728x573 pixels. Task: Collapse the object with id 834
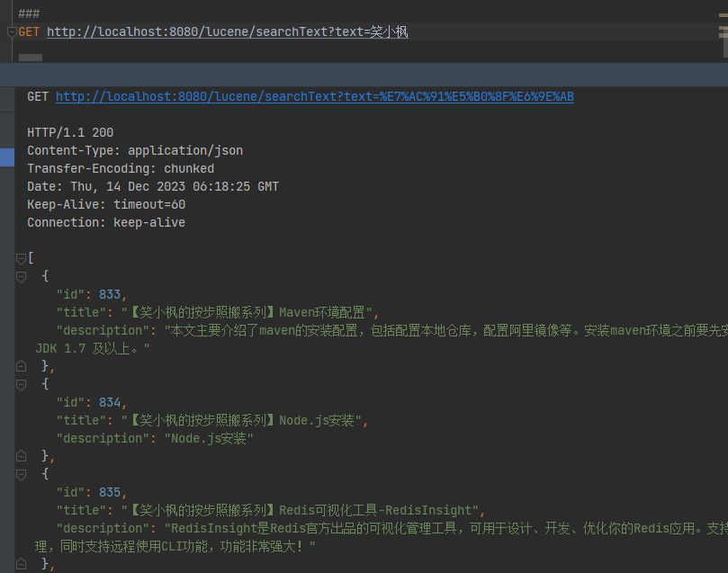(21, 385)
